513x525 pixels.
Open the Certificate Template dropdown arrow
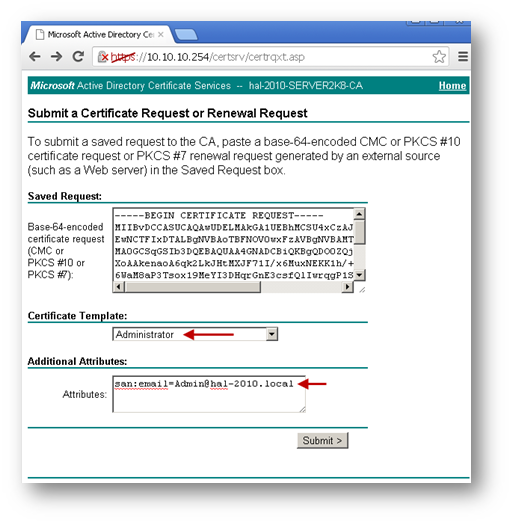(272, 334)
